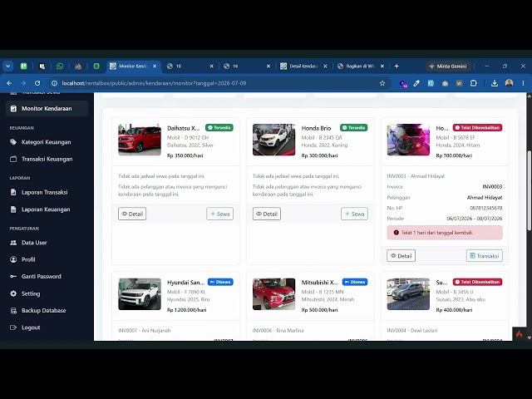This screenshot has height=399, width=532.
Task: Open Monitor Kendaraan sidebar item
Action: tap(47, 109)
